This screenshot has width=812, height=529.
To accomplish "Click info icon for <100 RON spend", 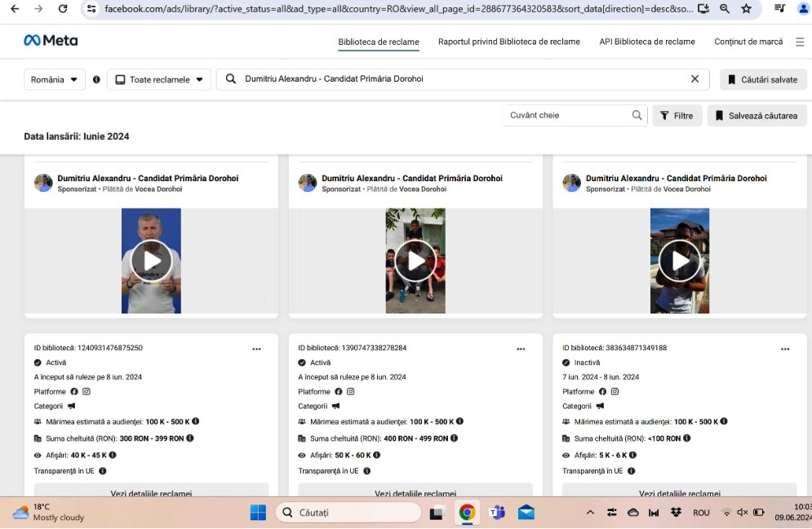I will coord(686,438).
